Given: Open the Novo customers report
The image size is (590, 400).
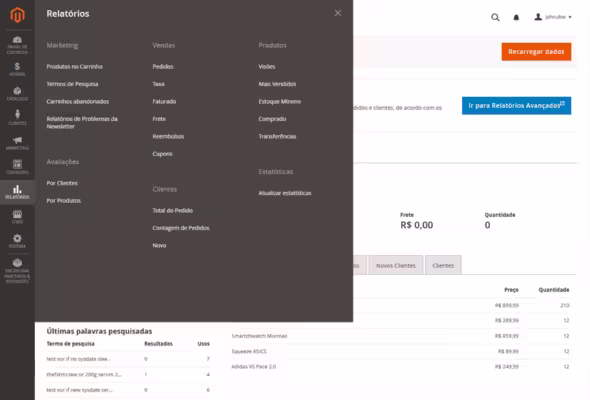Looking at the screenshot, I should tap(159, 245).
